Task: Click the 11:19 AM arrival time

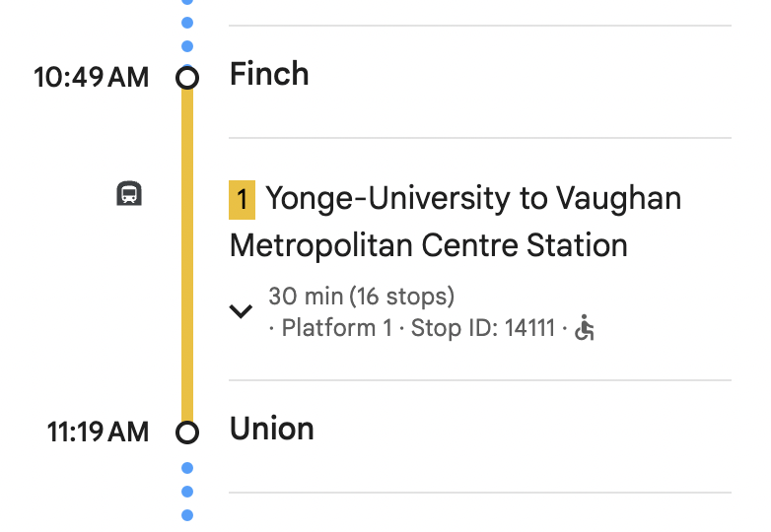Action: pyautogui.click(x=98, y=432)
